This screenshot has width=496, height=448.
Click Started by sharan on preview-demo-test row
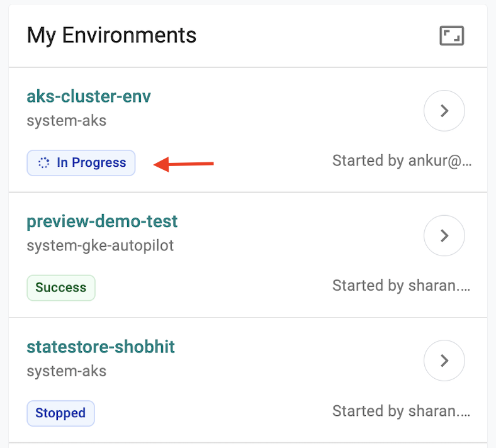[x=401, y=286]
